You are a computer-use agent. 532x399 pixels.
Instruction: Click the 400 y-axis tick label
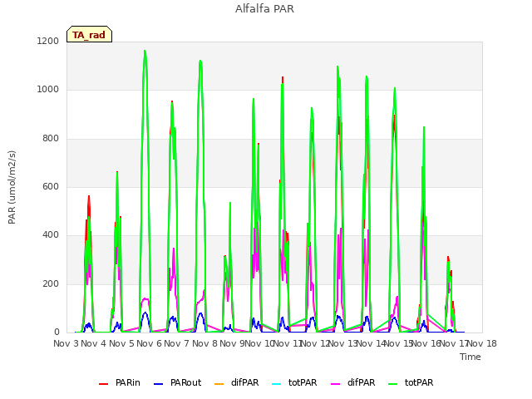tap(51, 234)
